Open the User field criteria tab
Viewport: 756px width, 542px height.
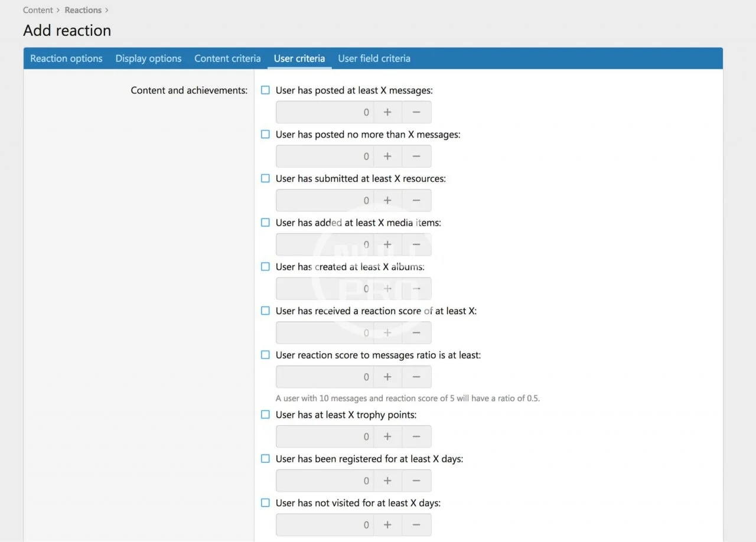374,58
